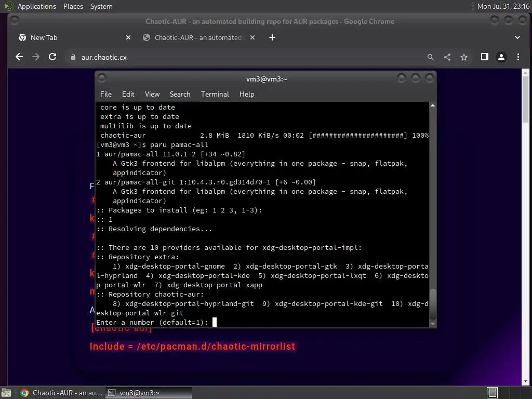Open the terminal File menu

[x=106, y=95]
